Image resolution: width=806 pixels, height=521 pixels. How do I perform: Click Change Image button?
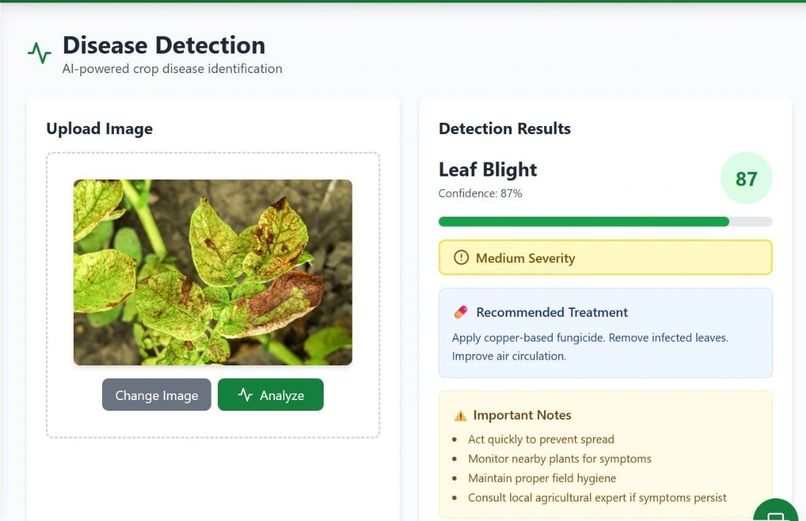tap(156, 395)
